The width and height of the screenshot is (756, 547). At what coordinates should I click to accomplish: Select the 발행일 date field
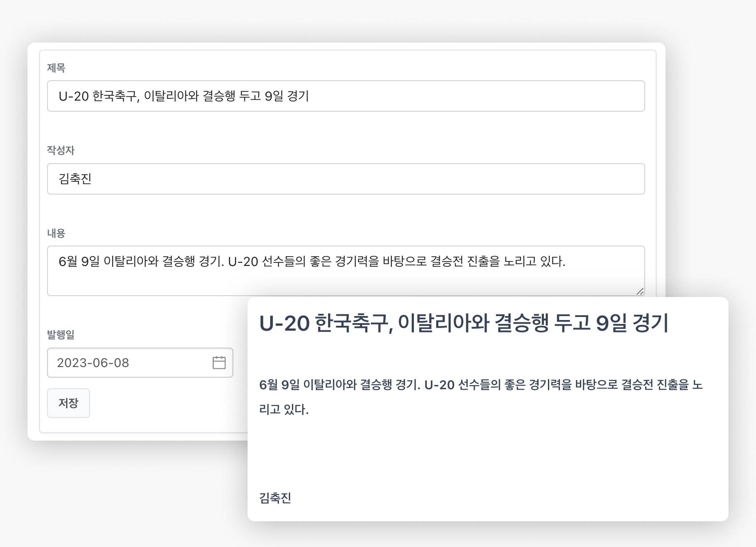click(140, 363)
